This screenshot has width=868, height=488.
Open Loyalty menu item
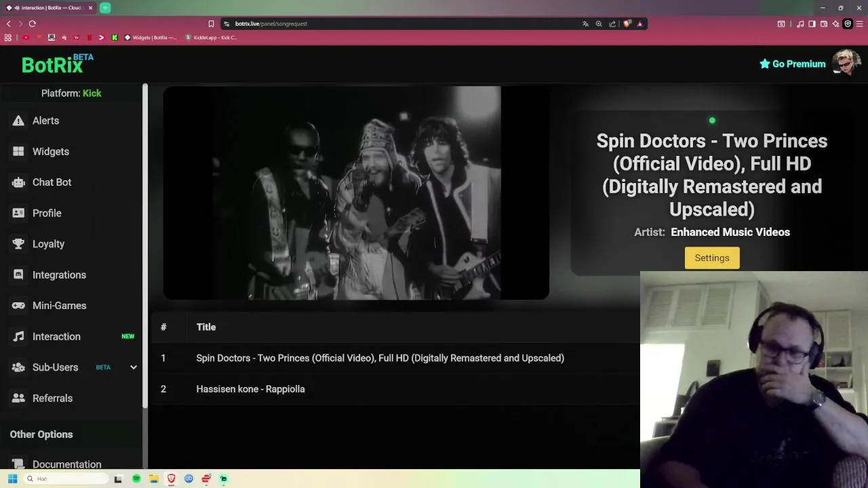point(48,244)
